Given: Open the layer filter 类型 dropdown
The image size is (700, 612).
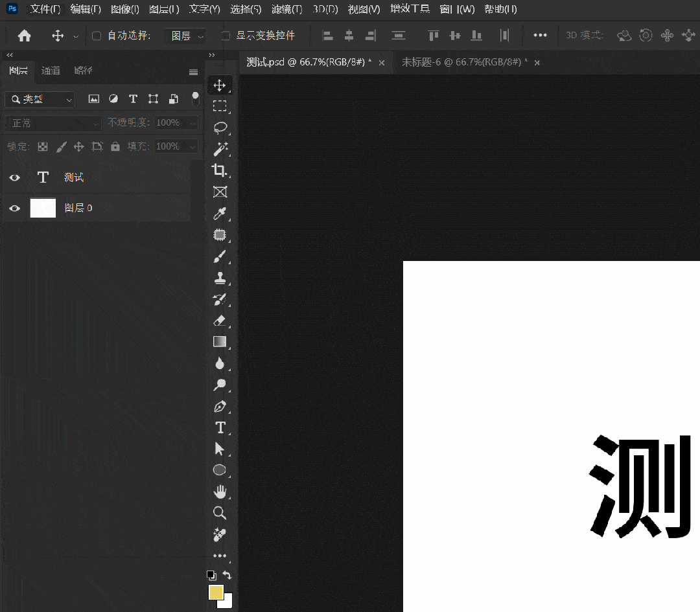Looking at the screenshot, I should tap(41, 100).
